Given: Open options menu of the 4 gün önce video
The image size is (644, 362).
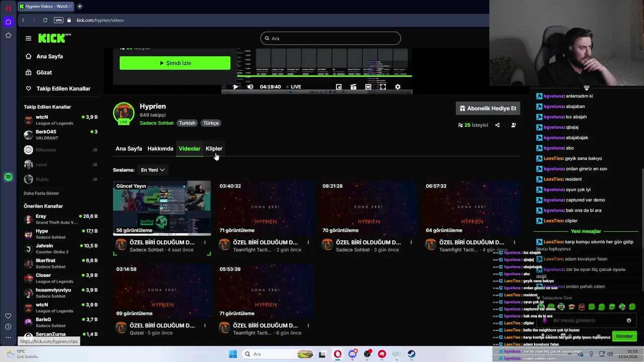Looking at the screenshot, I should tap(514, 242).
